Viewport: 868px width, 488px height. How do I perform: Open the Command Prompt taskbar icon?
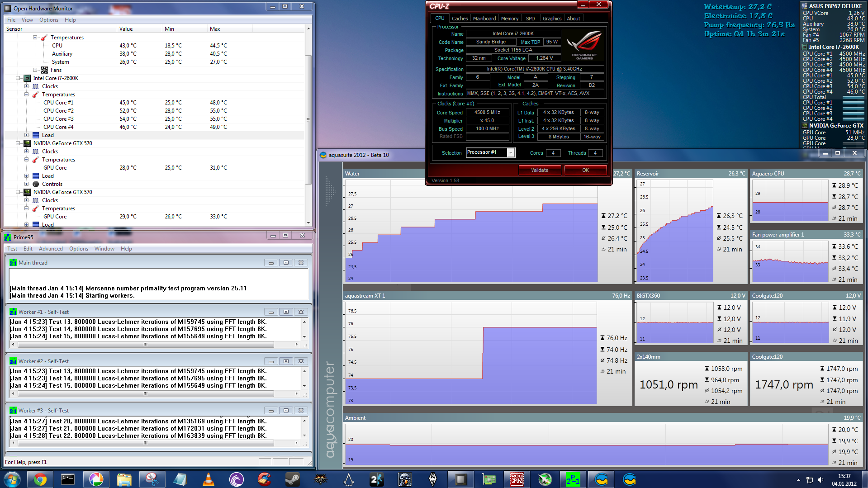click(68, 479)
